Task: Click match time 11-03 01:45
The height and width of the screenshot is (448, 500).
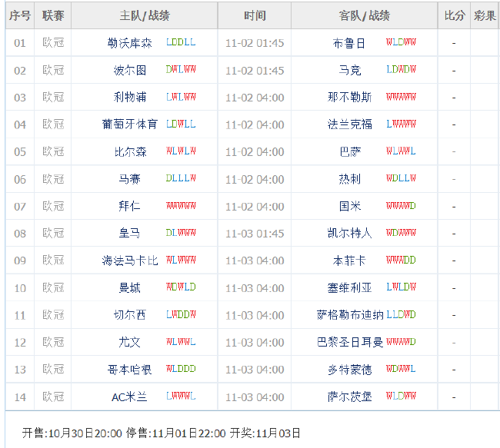Action: click(x=255, y=234)
